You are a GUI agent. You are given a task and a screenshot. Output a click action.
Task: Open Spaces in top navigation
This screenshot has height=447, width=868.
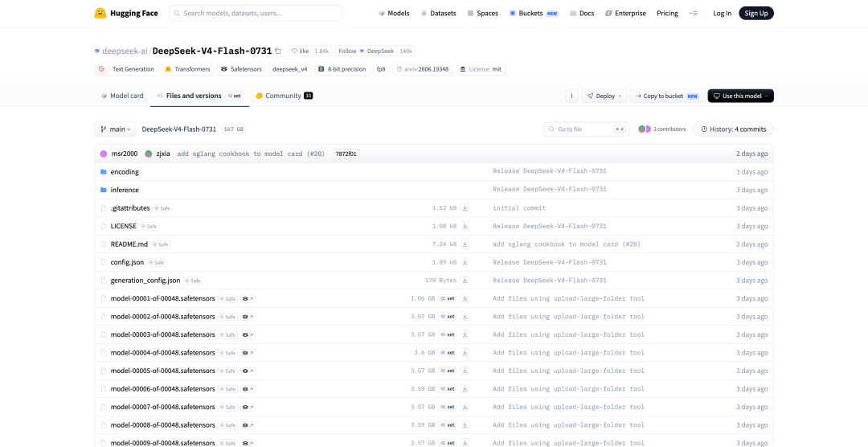point(483,14)
